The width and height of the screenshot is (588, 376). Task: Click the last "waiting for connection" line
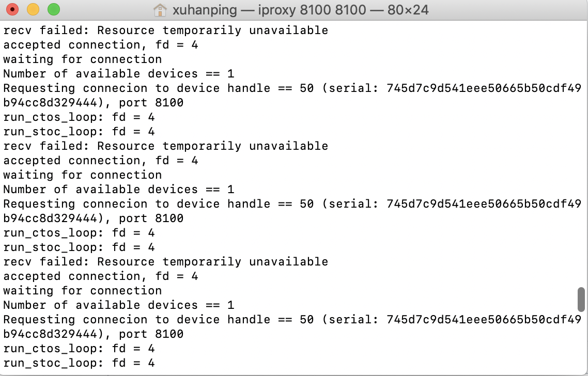83,291
